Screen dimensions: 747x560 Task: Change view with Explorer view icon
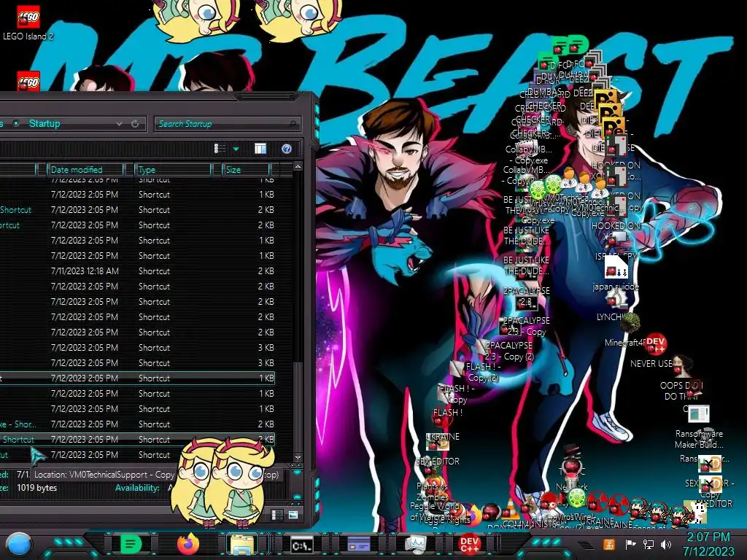(x=220, y=149)
